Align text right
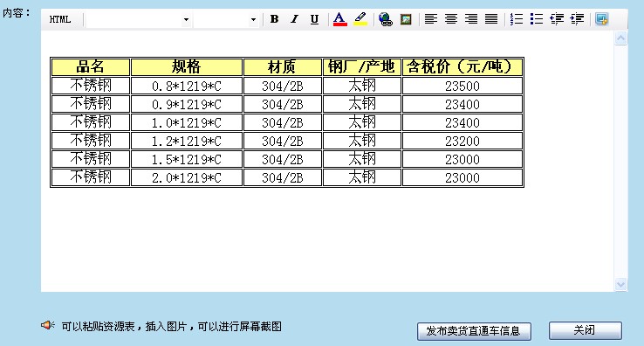The height and width of the screenshot is (346, 644). [471, 19]
